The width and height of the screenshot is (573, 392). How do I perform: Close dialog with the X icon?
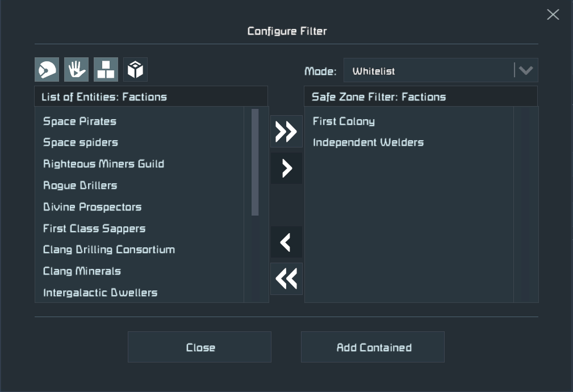pos(553,15)
